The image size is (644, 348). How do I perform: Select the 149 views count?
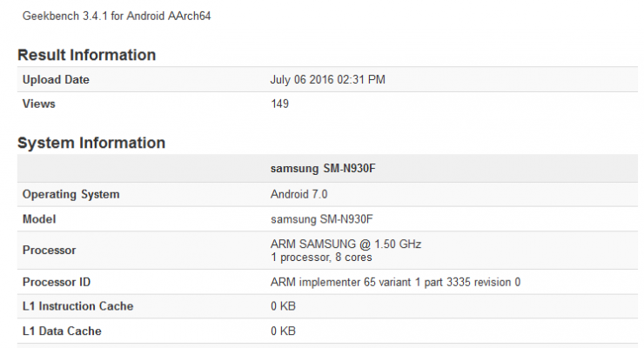(x=280, y=104)
